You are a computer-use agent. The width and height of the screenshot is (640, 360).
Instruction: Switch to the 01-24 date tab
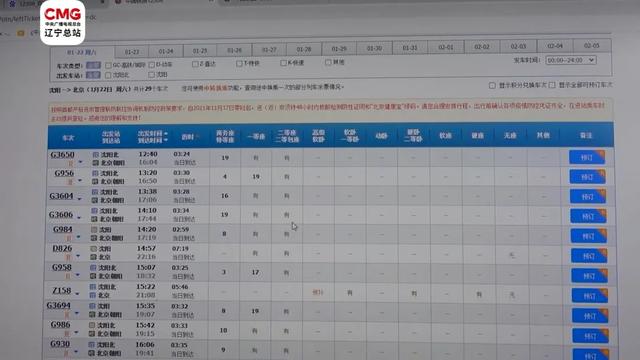click(166, 51)
